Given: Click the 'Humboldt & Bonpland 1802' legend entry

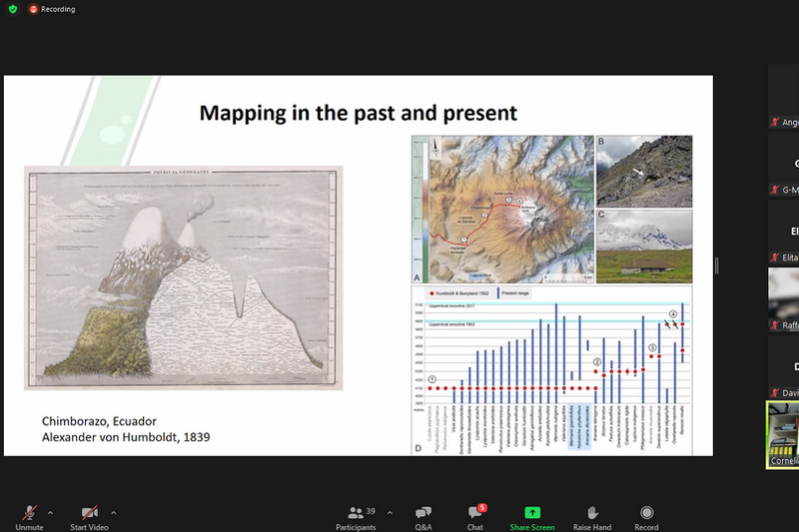Looking at the screenshot, I should [x=458, y=293].
